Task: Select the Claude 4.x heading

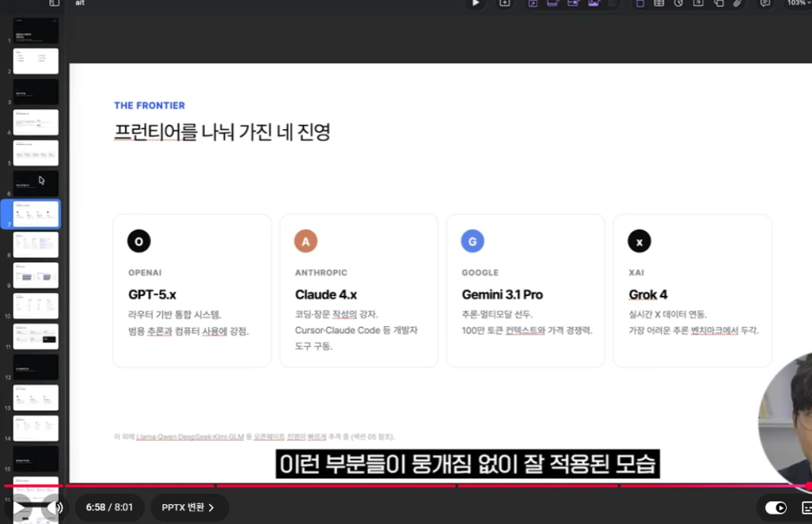Action: click(x=325, y=295)
